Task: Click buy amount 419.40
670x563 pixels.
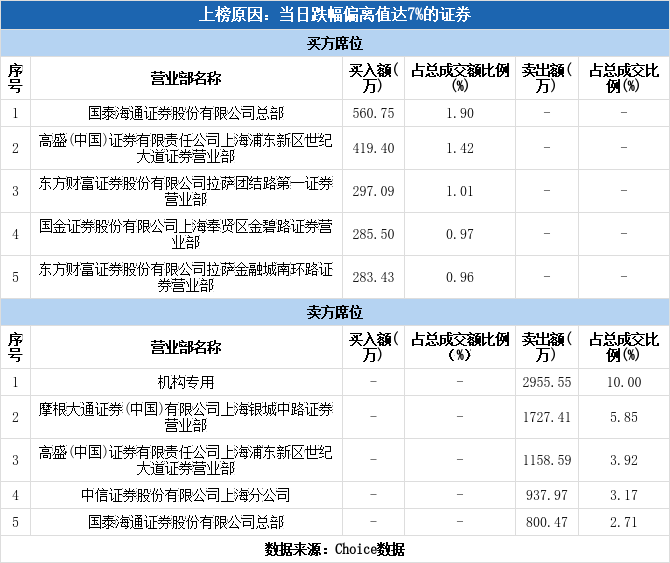Action: (373, 148)
